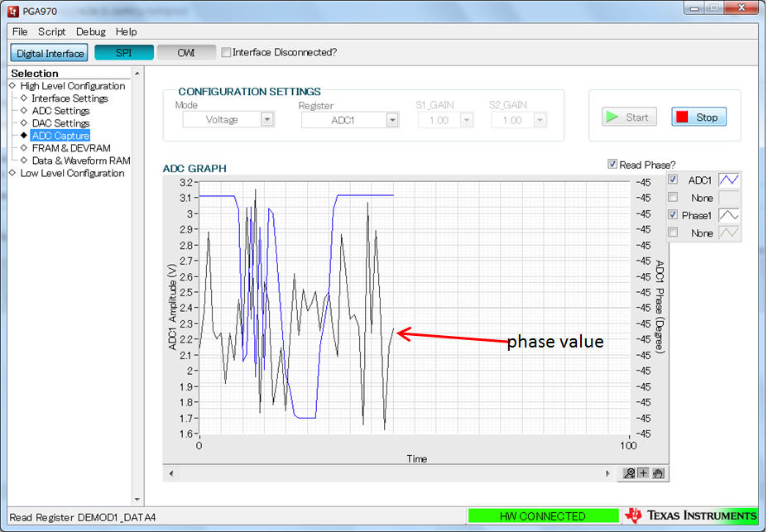The image size is (768, 532).
Task: Select the graph crosshair cursor tool
Action: pyautogui.click(x=643, y=473)
